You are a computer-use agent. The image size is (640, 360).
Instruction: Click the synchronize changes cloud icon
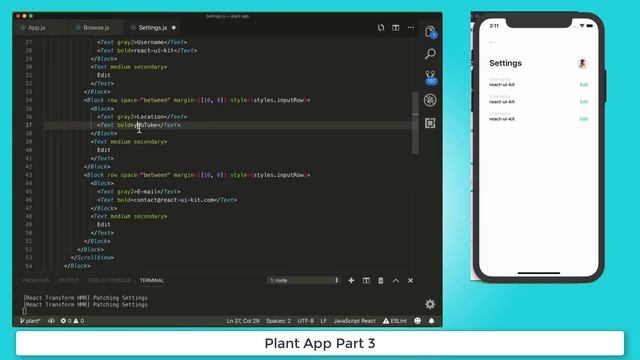point(51,321)
